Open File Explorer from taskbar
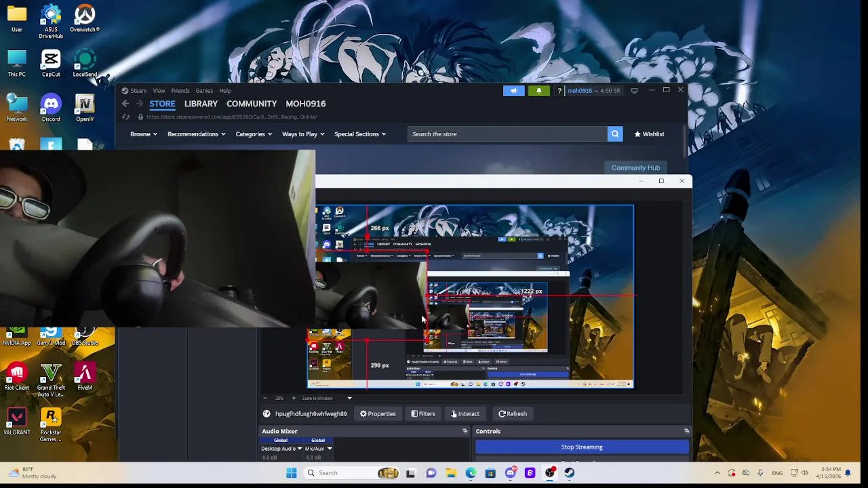Image resolution: width=868 pixels, height=488 pixels. (x=451, y=473)
